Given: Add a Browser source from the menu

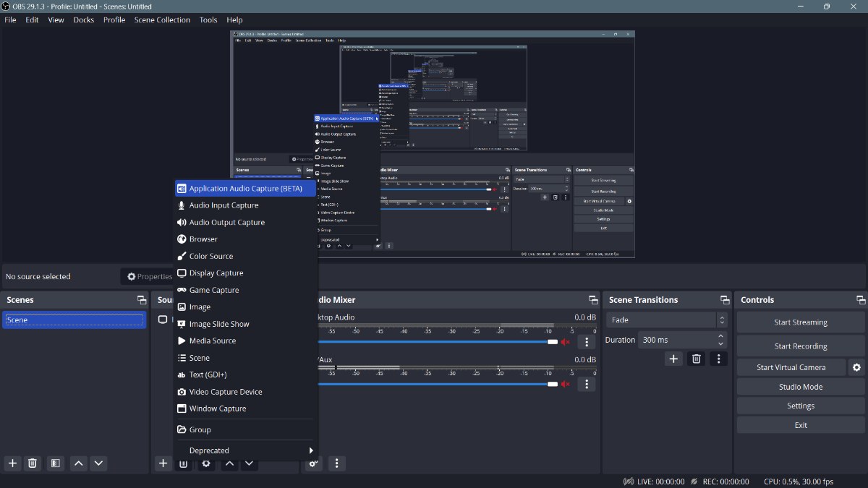Looking at the screenshot, I should point(246,239).
